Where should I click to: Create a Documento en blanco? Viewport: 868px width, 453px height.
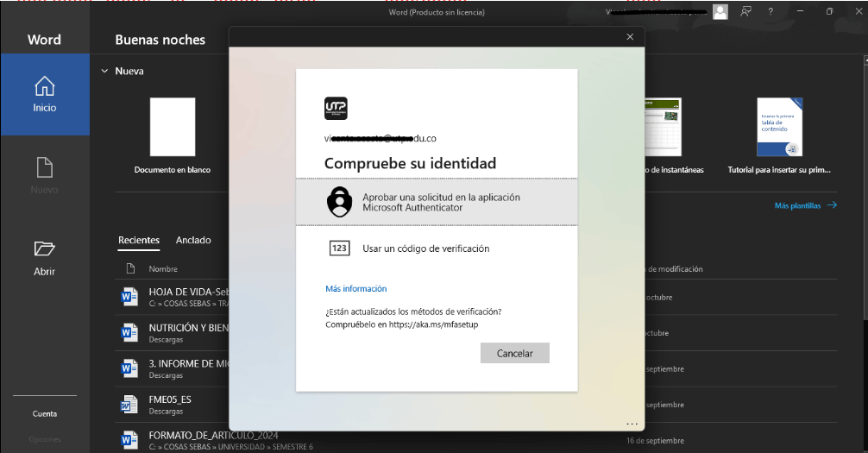coord(173,135)
